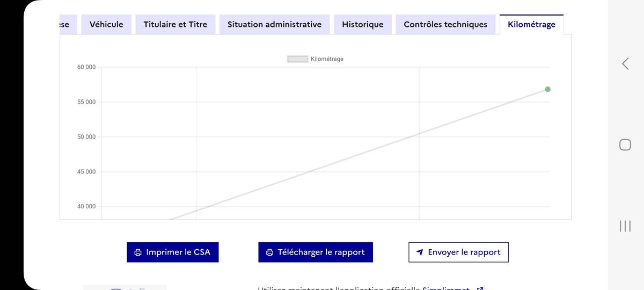Toggle the Kilométrage legend label
This screenshot has width=644, height=290.
click(x=327, y=59)
